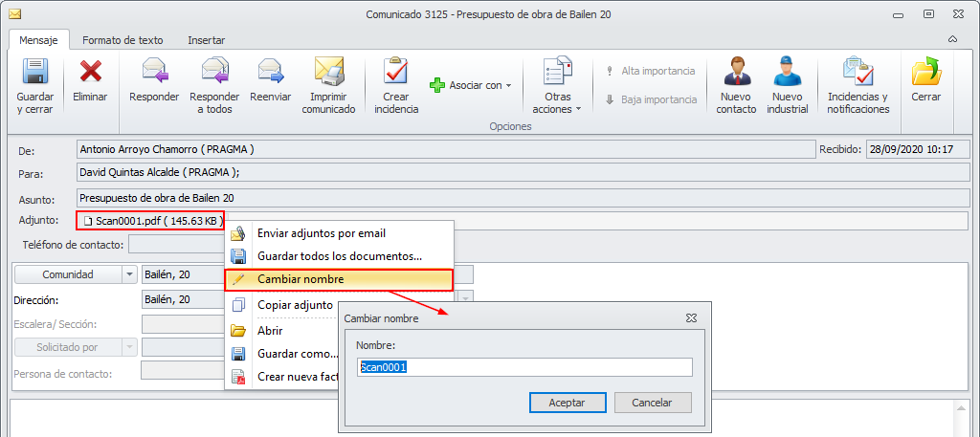Image resolution: width=980 pixels, height=437 pixels.
Task: Open the Asociar con dropdown
Action: pos(472,85)
